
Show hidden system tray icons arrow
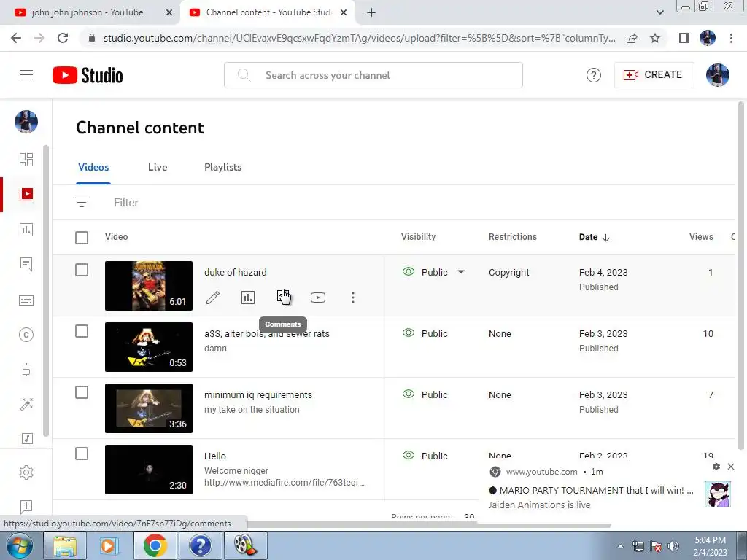click(x=620, y=546)
